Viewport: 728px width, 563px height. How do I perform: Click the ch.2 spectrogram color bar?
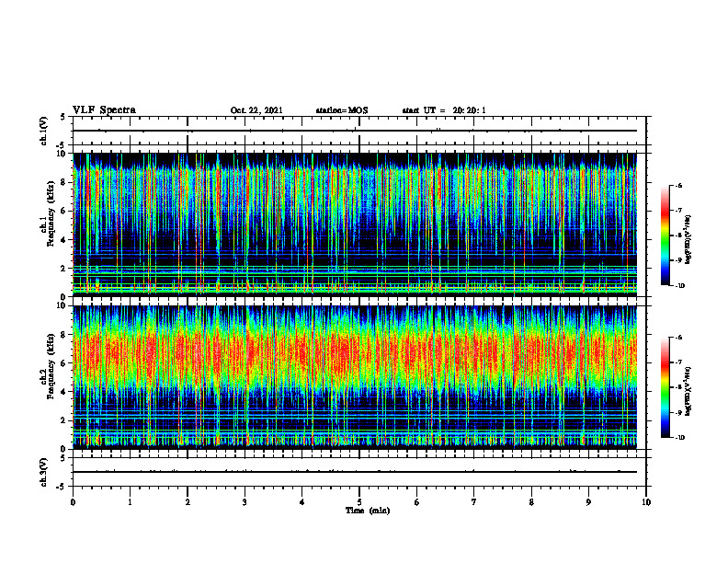(x=665, y=387)
